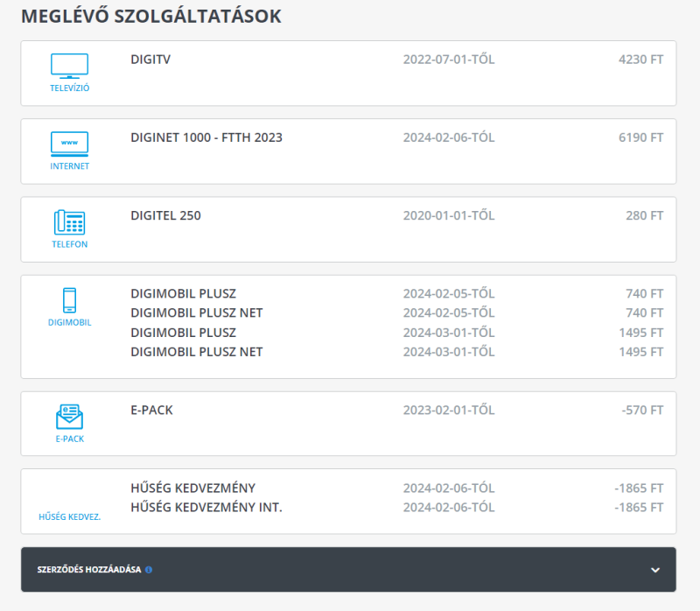Select DIGINET 1000 - FTTH 2023 service
The height and width of the screenshot is (611, 700).
[206, 137]
